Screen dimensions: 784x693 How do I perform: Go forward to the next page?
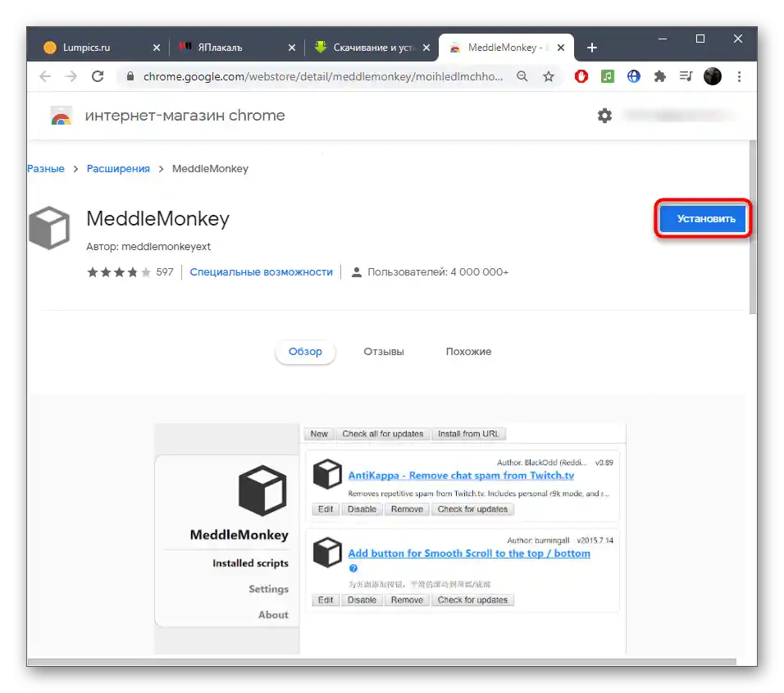pos(71,76)
